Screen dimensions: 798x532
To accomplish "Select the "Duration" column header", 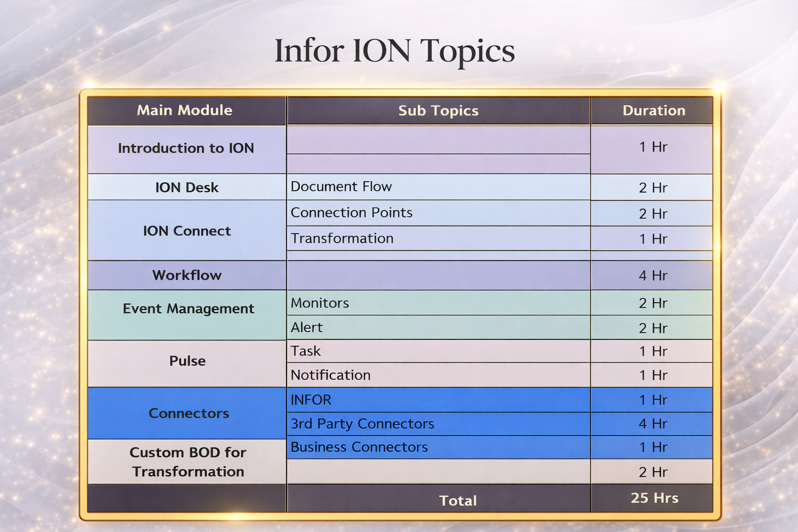I will [x=653, y=110].
